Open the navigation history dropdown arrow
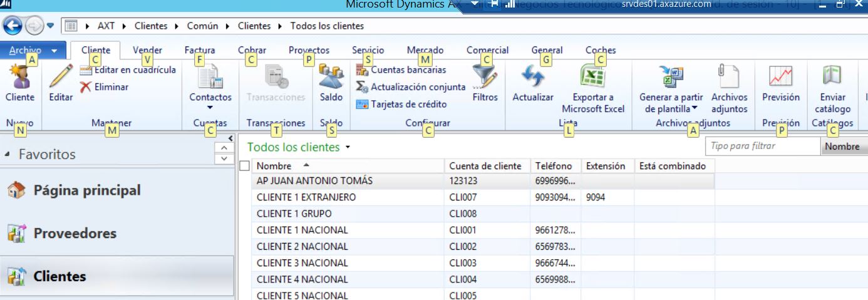The height and width of the screenshot is (300, 868). click(51, 26)
